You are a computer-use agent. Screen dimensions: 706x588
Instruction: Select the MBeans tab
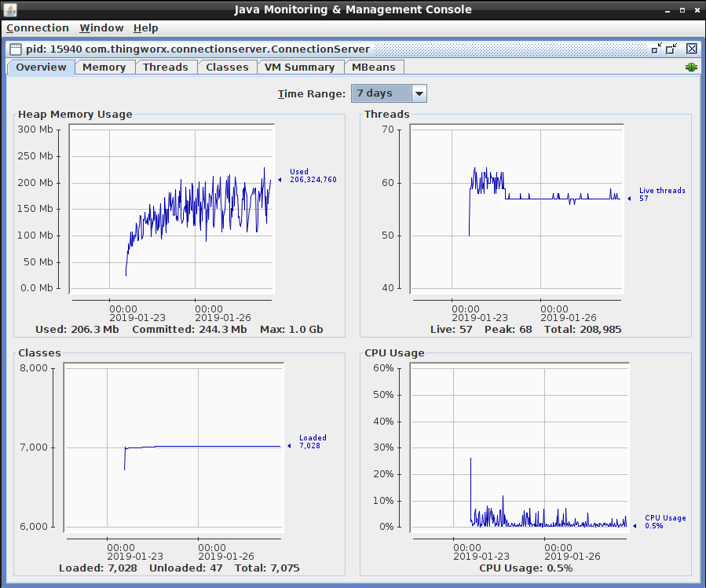[x=374, y=68]
